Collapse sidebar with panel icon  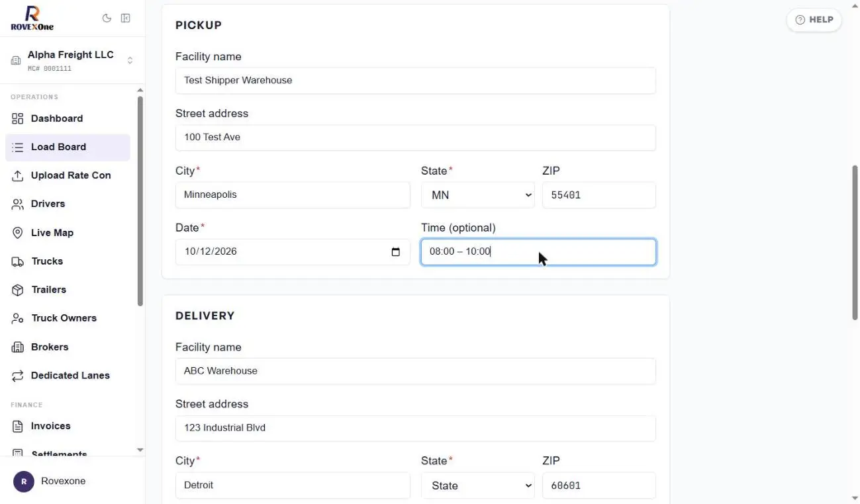point(125,19)
